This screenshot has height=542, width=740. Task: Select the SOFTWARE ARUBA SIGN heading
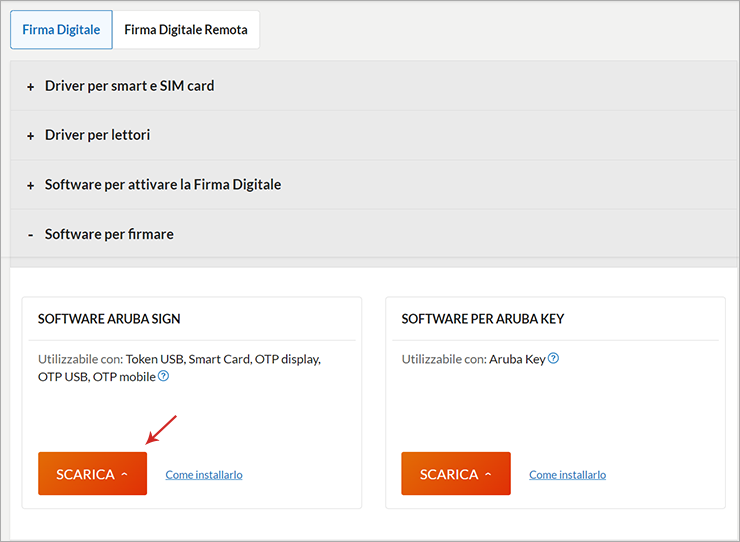point(109,319)
